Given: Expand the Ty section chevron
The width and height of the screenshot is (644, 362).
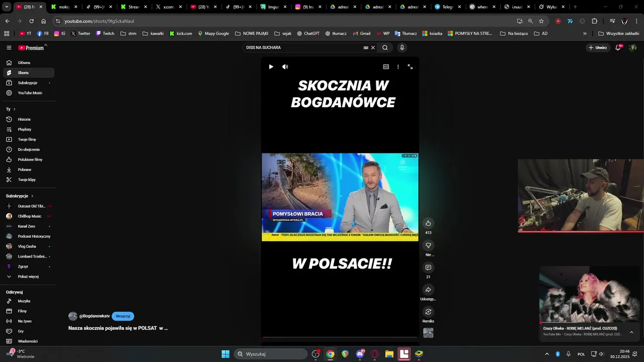Looking at the screenshot, I should [x=14, y=109].
